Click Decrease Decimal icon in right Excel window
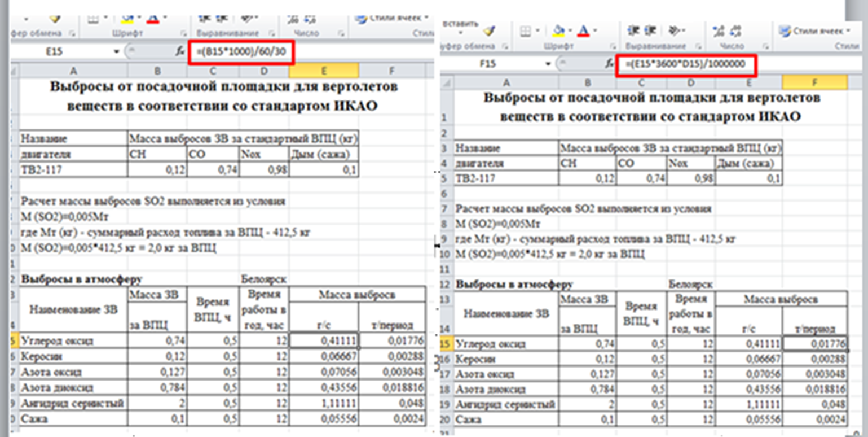This screenshot has height=437, width=868. tap(735, 30)
